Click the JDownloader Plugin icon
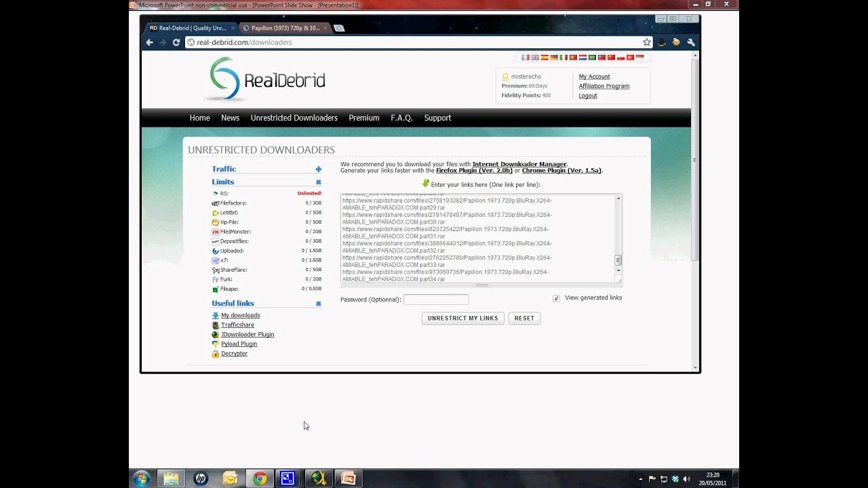Viewport: 868px width, 488px height. pyautogui.click(x=216, y=334)
